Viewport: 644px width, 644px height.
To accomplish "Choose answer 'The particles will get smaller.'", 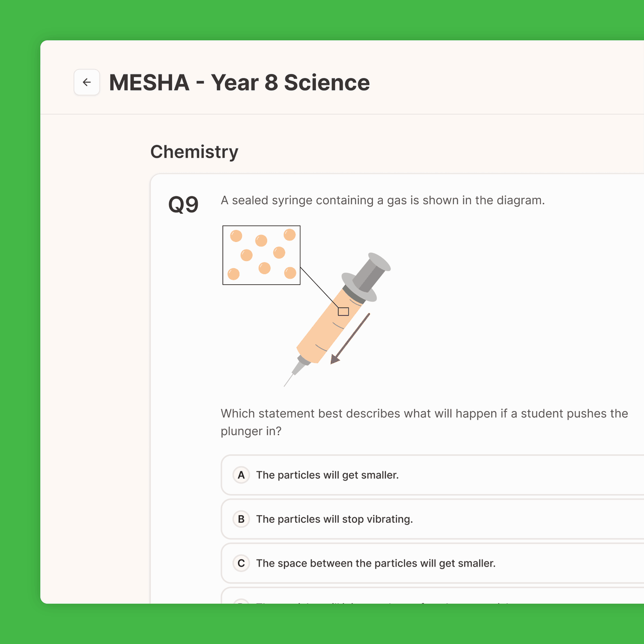I will pyautogui.click(x=433, y=475).
